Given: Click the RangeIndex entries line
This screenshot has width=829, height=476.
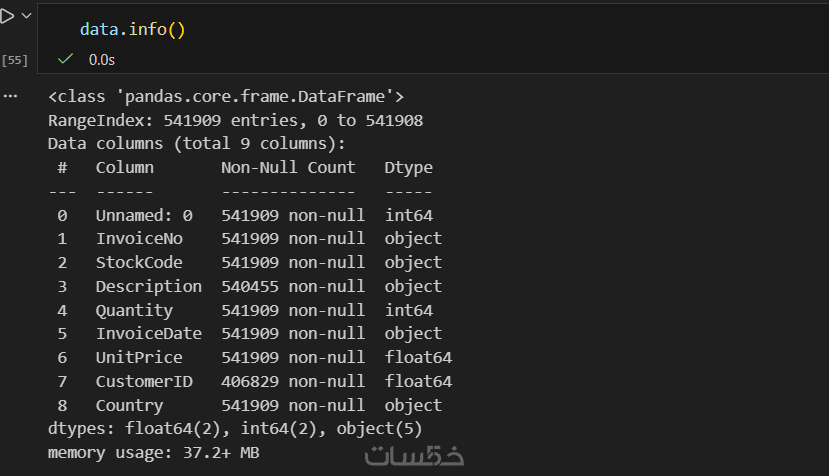Looking at the screenshot, I should coord(235,120).
